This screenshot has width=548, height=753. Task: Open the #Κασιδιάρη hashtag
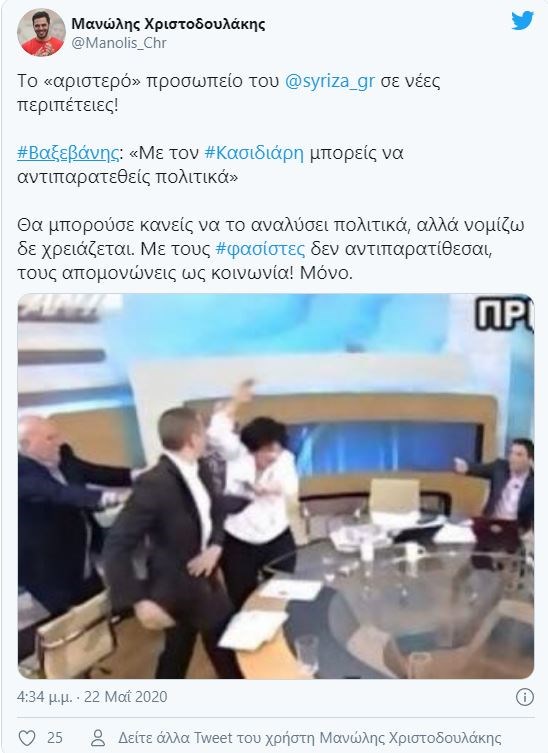point(254,153)
